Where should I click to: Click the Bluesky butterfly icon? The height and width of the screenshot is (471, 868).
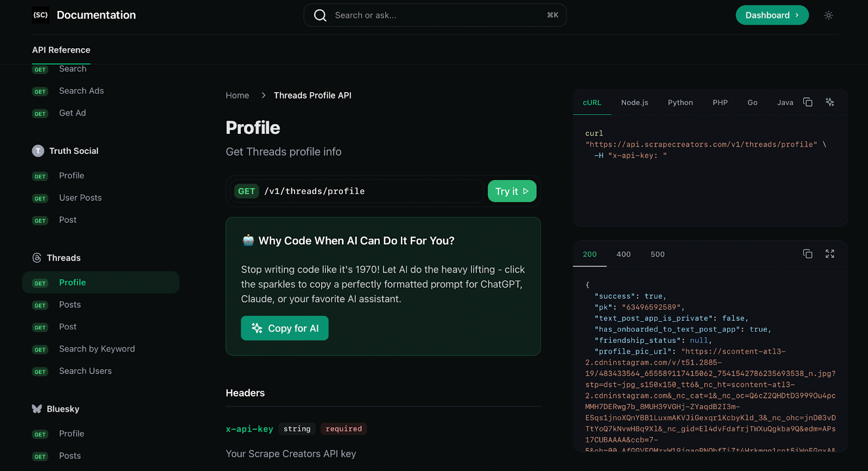(x=37, y=409)
